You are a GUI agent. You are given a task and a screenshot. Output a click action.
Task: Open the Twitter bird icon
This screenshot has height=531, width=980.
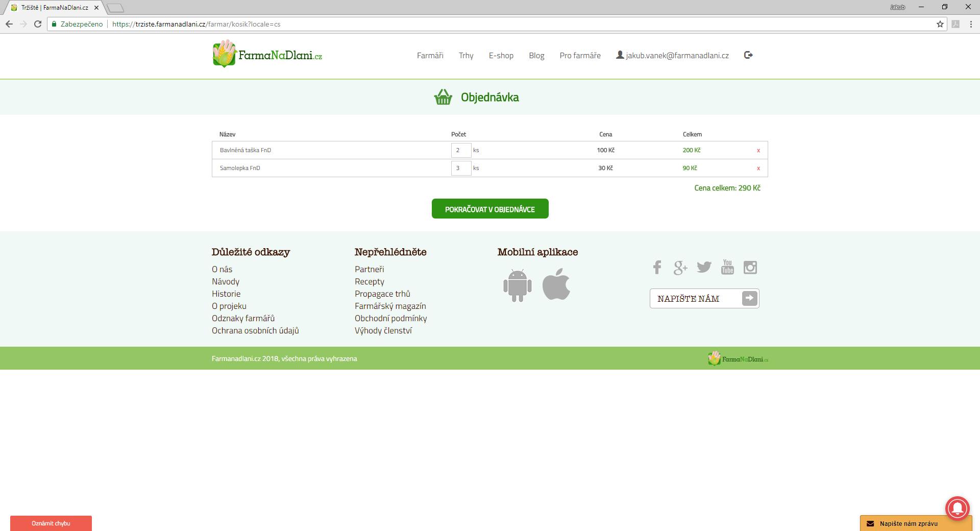point(704,268)
